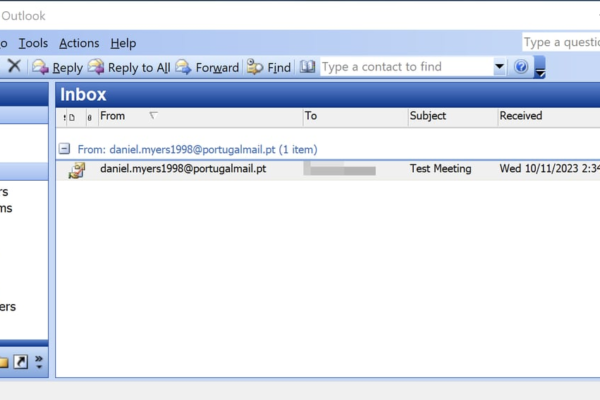Screen dimensions: 600x400
Task: Click the 'Type a contact to find' field
Action: click(405, 67)
